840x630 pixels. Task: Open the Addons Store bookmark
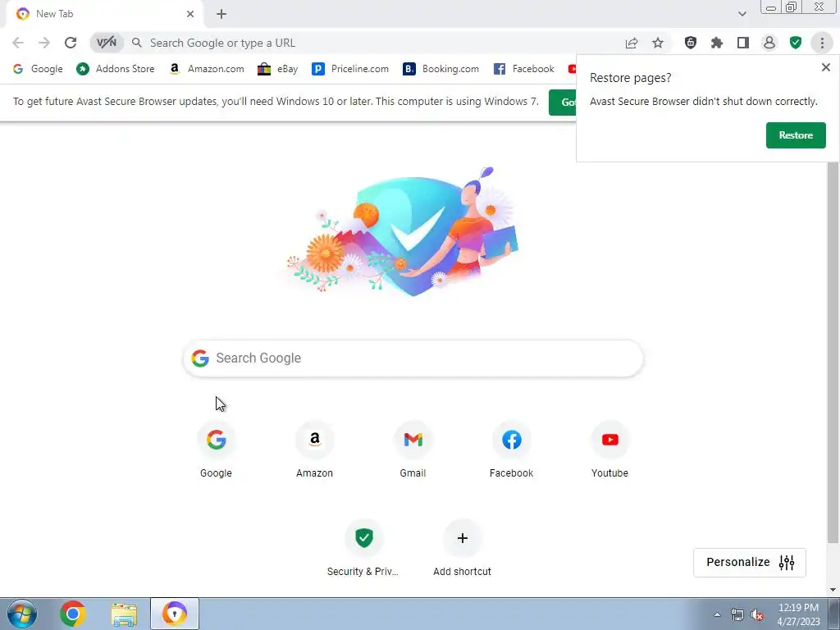pos(115,69)
